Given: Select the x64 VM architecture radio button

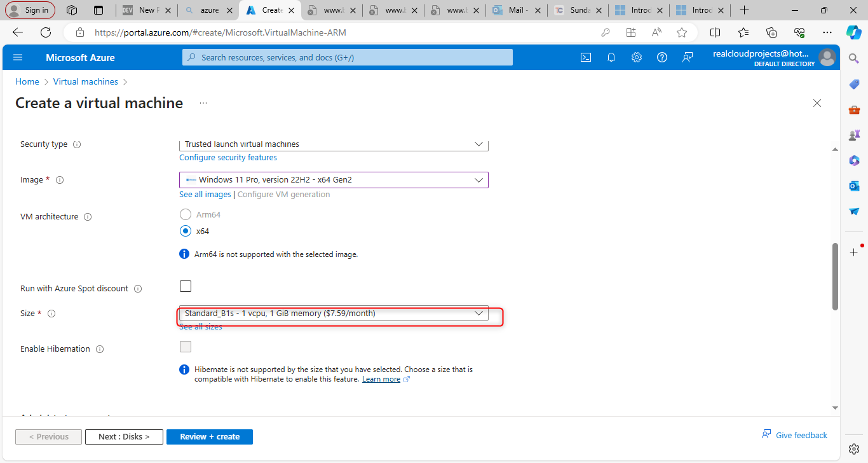Looking at the screenshot, I should point(186,231).
